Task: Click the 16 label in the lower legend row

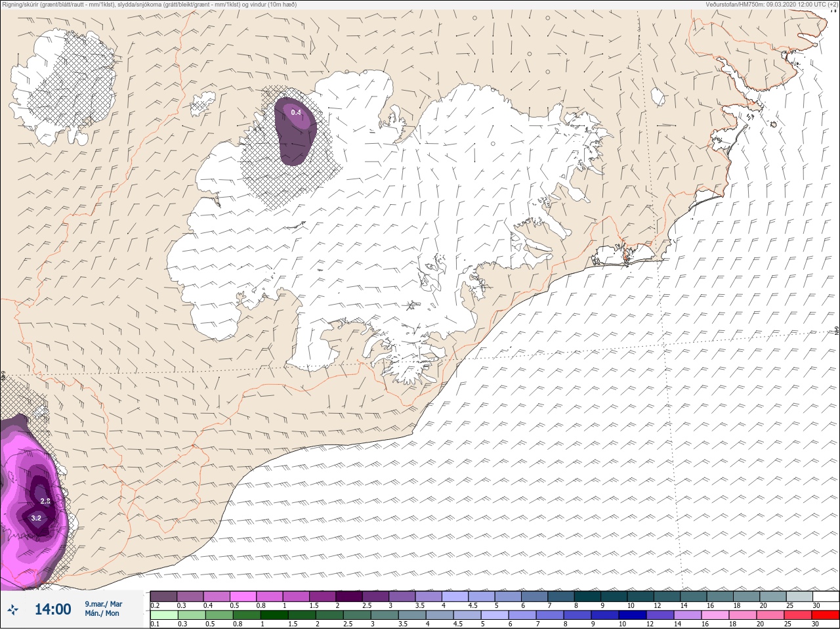Action: [705, 624]
